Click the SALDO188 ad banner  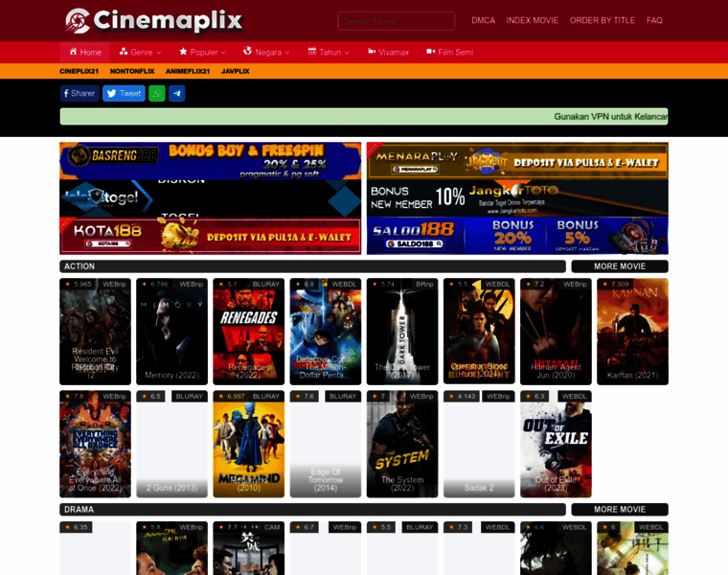(x=517, y=236)
